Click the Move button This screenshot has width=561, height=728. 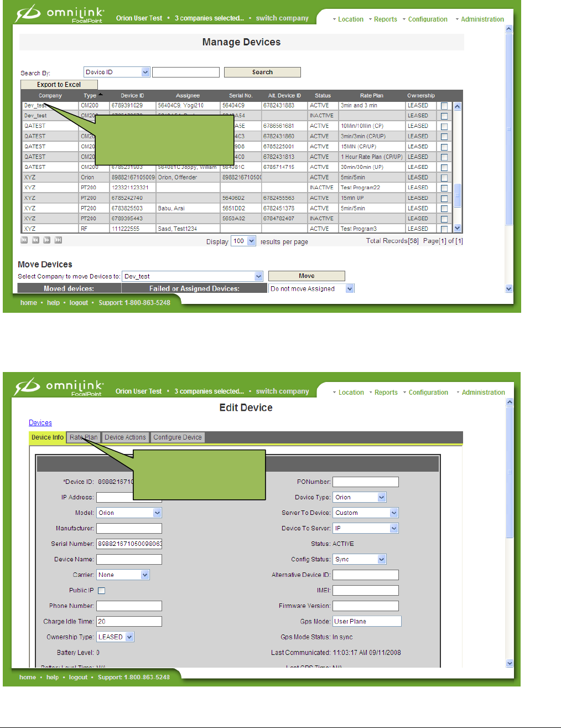(307, 276)
